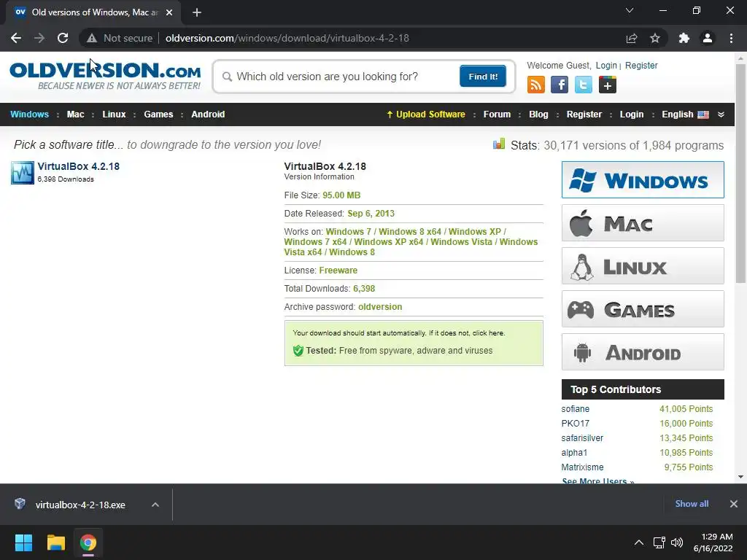Image resolution: width=747 pixels, height=560 pixels.
Task: Open contributor safarisilver's profile
Action: (x=582, y=438)
